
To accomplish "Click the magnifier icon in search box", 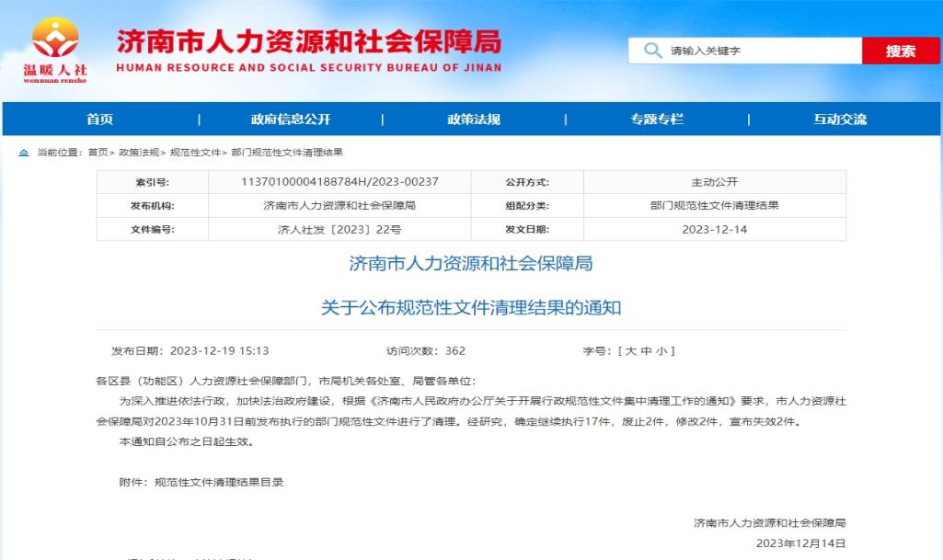I will [652, 51].
